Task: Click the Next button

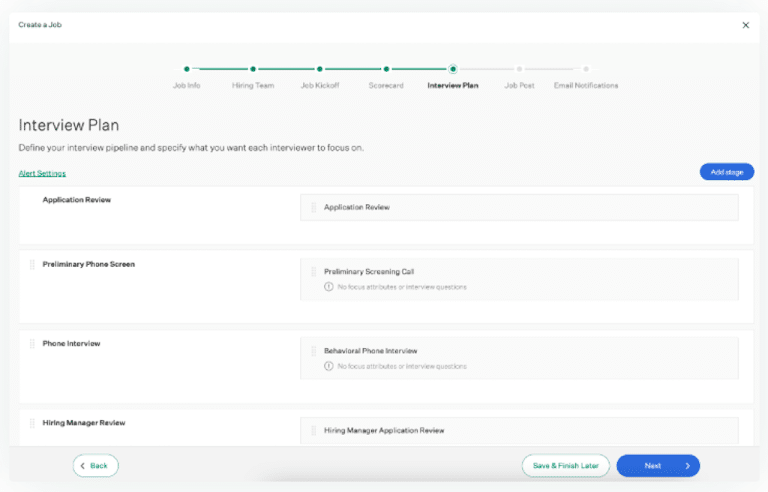Action: (658, 465)
